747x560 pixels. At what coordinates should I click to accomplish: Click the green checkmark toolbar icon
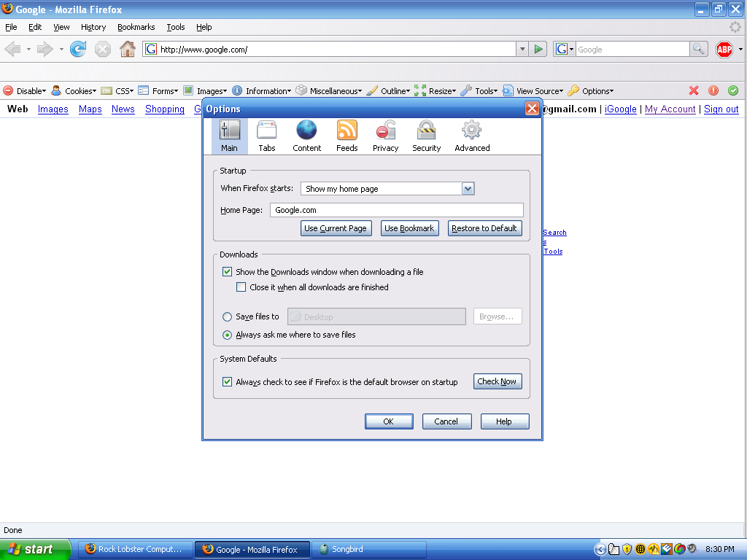pyautogui.click(x=733, y=90)
